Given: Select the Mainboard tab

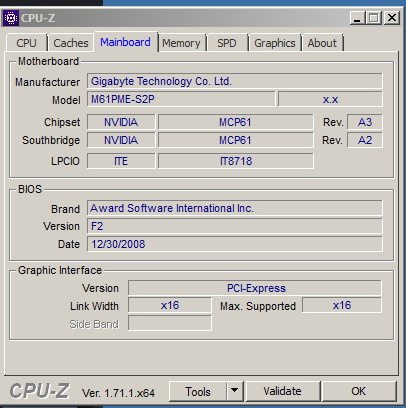Looking at the screenshot, I should coord(125,42).
